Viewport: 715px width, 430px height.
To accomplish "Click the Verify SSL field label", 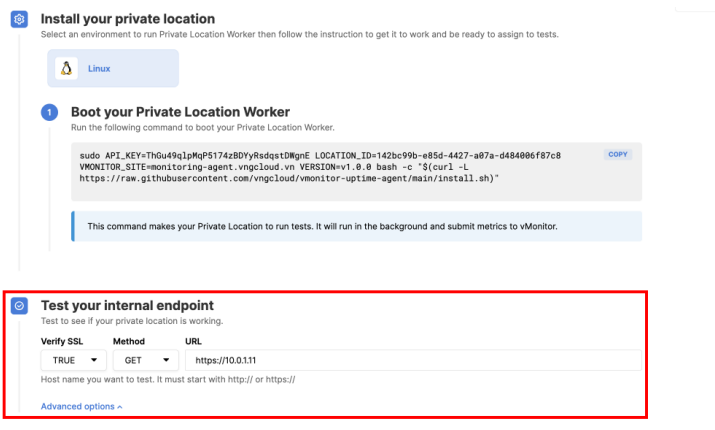I will tap(63, 341).
